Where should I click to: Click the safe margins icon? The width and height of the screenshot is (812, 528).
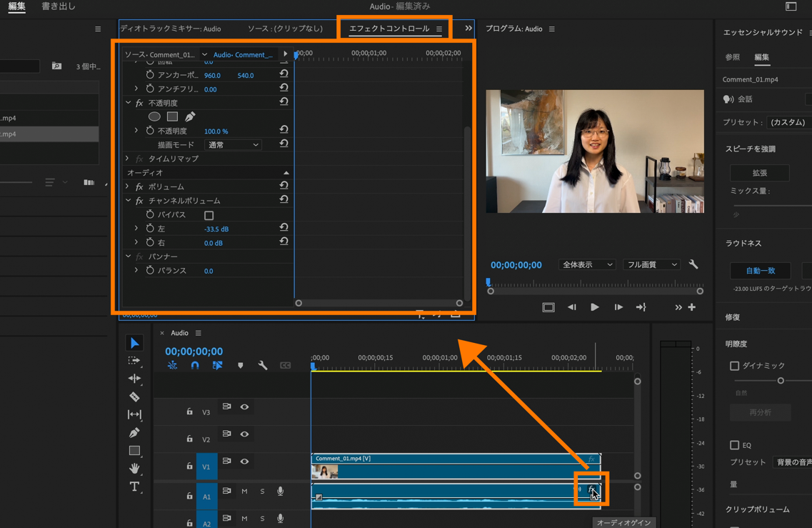pyautogui.click(x=548, y=307)
